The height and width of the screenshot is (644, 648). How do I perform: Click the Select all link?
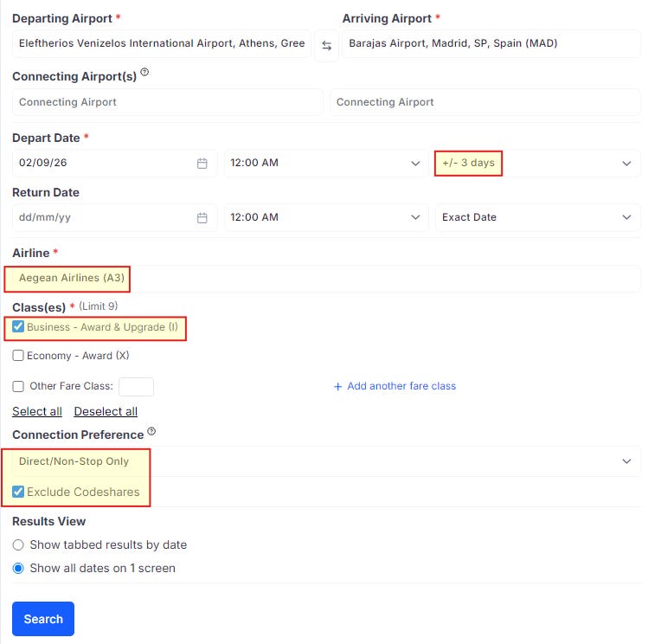click(x=37, y=412)
